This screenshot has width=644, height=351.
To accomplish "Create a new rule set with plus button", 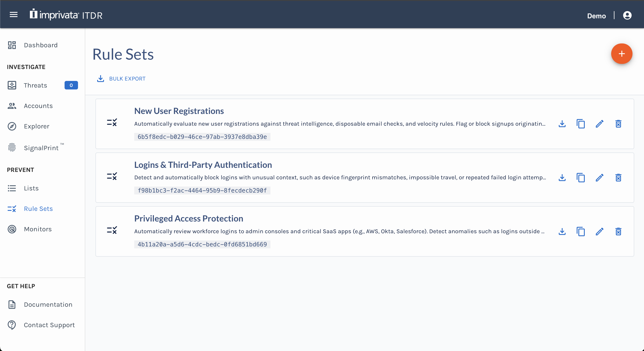I will (x=622, y=53).
